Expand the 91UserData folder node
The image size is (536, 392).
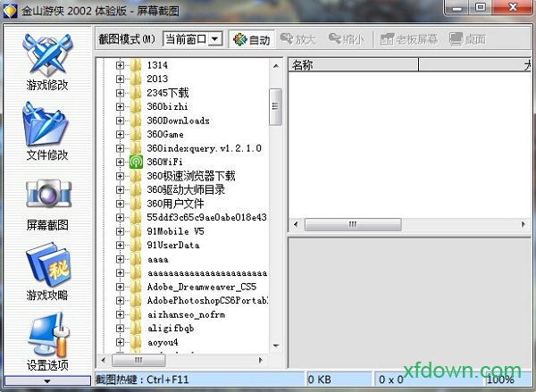click(x=120, y=245)
